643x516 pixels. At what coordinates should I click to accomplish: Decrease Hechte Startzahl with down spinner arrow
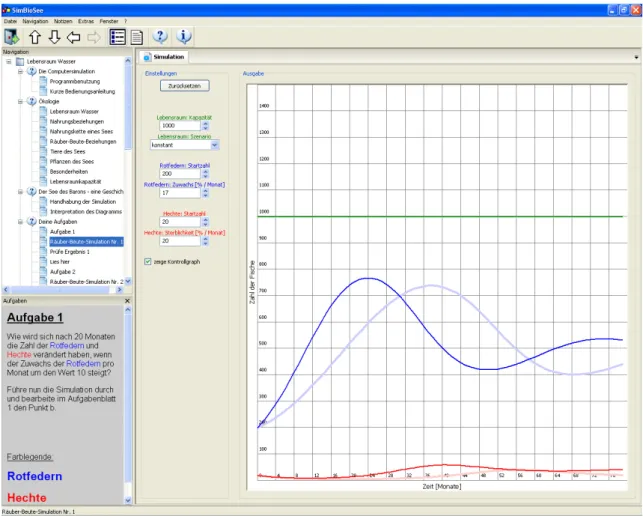click(205, 224)
